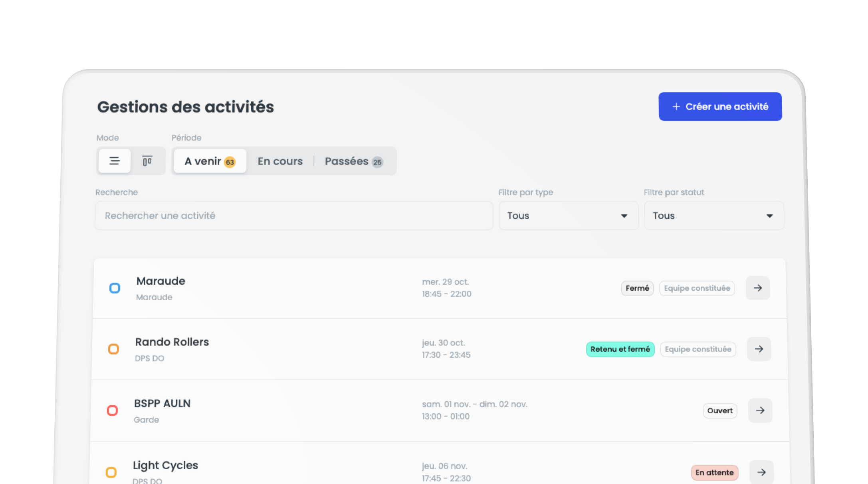
Task: Select the A venir period tab
Action: point(210,161)
